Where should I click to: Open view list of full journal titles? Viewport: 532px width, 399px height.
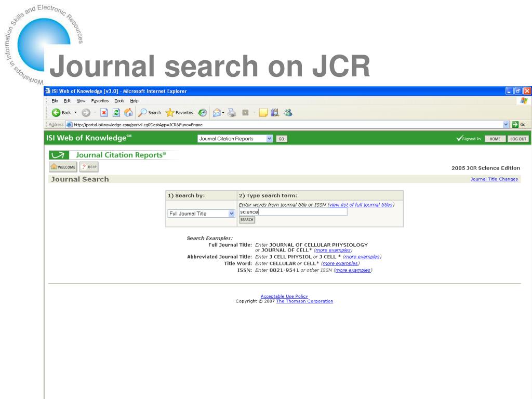click(x=361, y=205)
